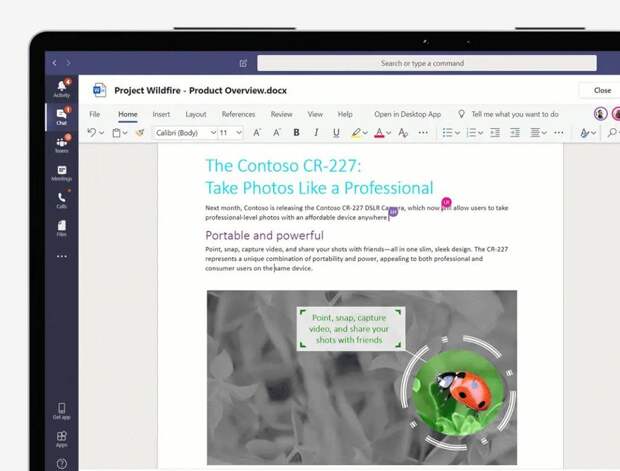This screenshot has height=471, width=620.
Task: Clear formatting with the eraser A icon
Action: (403, 133)
